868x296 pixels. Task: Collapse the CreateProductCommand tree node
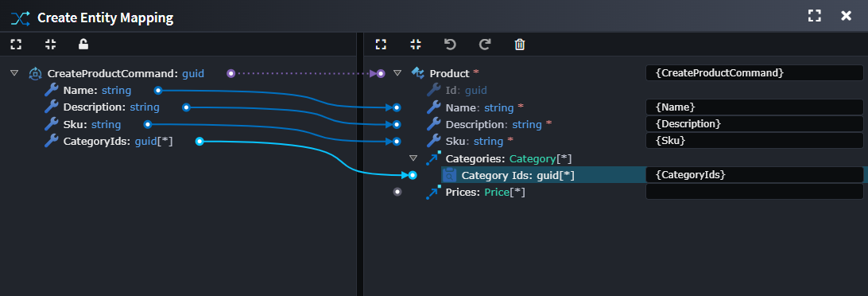tap(14, 72)
